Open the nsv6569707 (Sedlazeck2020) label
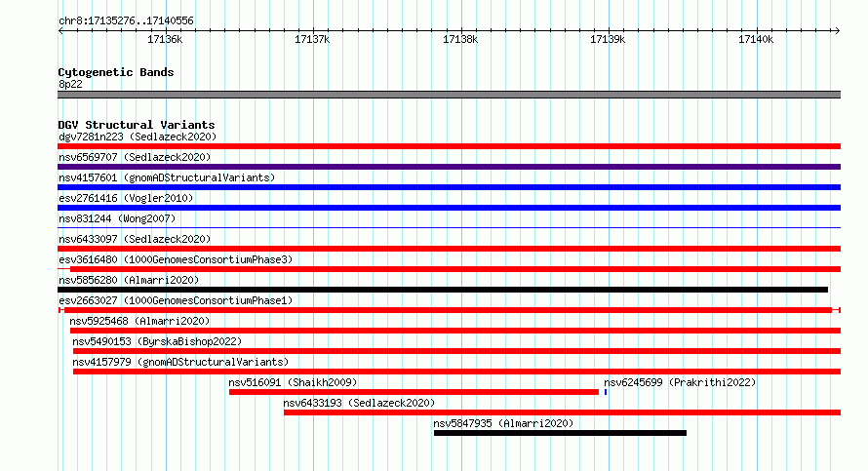Image resolution: width=868 pixels, height=471 pixels. [x=135, y=157]
